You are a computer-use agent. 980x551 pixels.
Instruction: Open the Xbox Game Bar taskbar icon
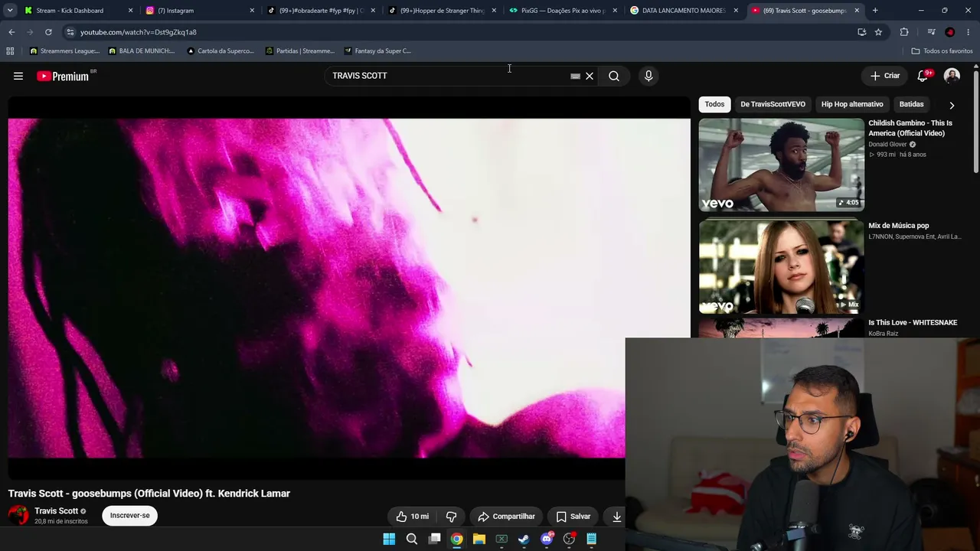click(x=501, y=539)
